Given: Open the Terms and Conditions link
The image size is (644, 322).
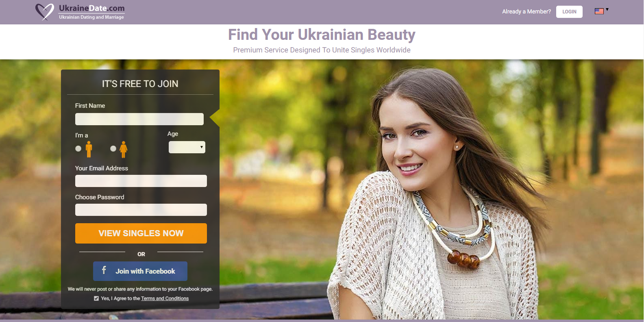Looking at the screenshot, I should (165, 298).
